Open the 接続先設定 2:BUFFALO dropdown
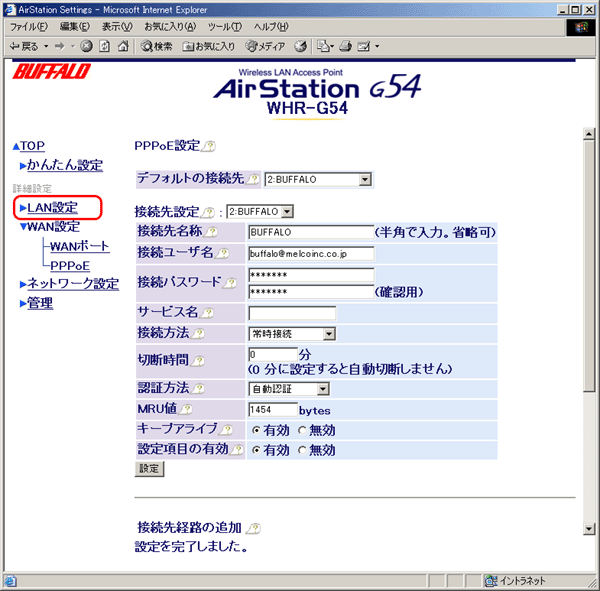The height and width of the screenshot is (591, 600). [260, 211]
